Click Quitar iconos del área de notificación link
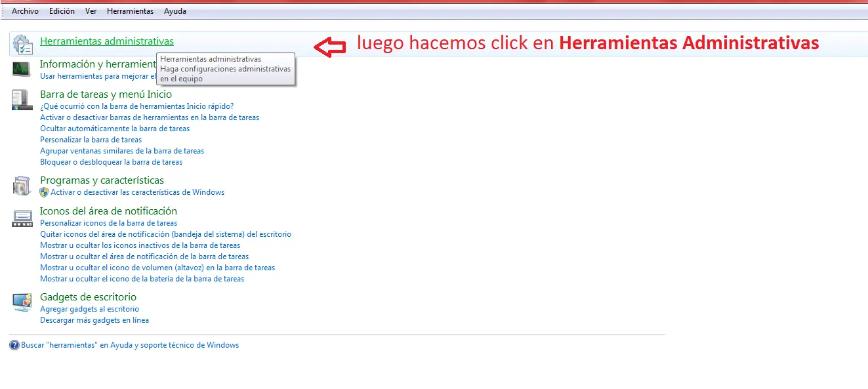 click(x=166, y=234)
